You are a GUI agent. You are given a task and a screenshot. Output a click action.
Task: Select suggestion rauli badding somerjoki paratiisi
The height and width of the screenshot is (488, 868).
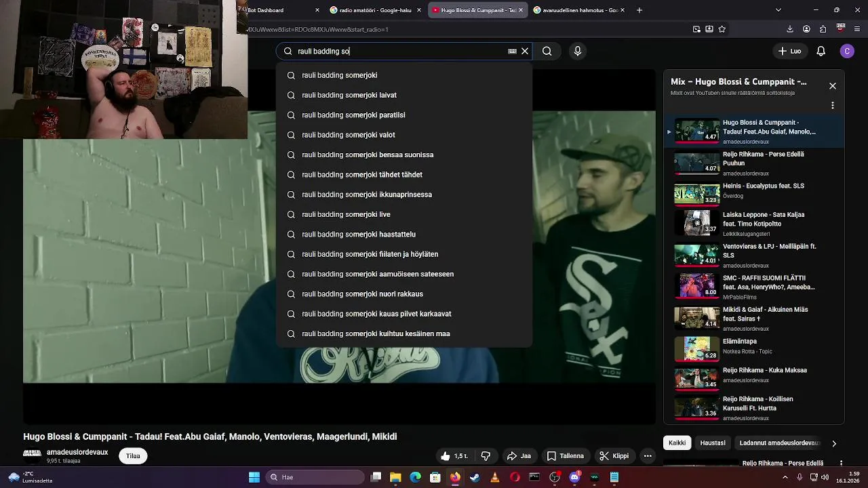pyautogui.click(x=404, y=115)
